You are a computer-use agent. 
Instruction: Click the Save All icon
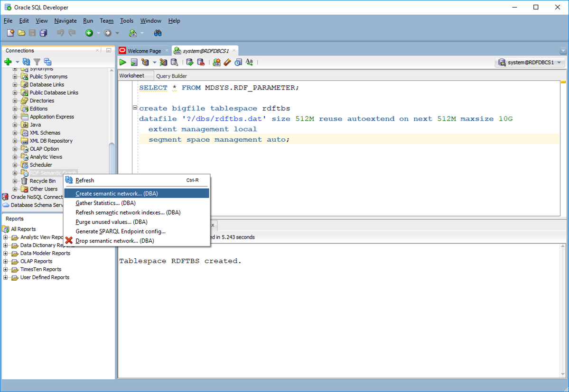(x=43, y=33)
